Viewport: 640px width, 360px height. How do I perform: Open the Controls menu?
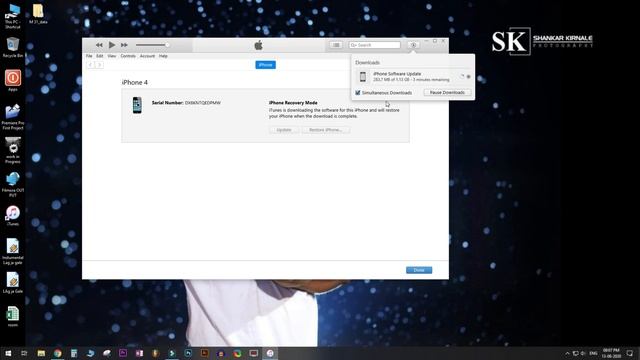pos(128,56)
